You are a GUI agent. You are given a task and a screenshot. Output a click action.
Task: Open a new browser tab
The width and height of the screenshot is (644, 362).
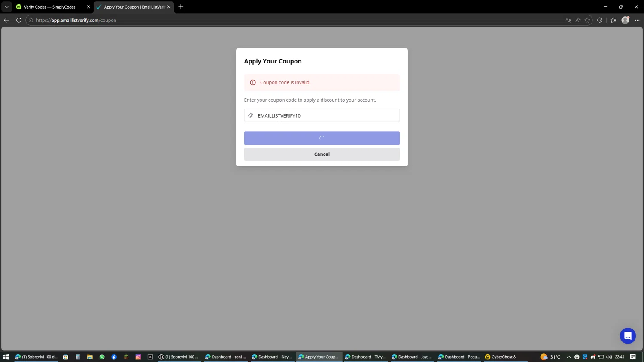click(x=181, y=7)
